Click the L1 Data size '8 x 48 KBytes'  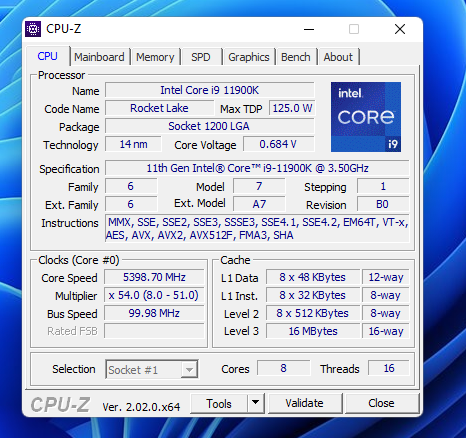click(x=313, y=277)
